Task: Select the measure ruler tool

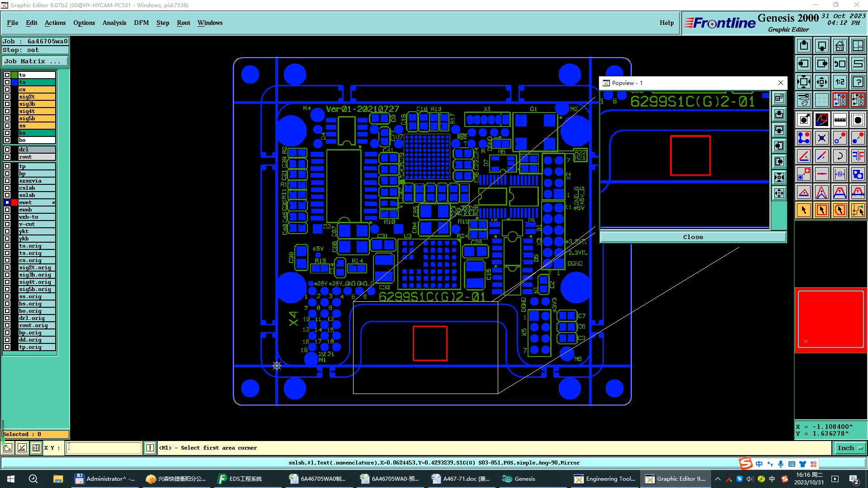Action: tap(840, 120)
